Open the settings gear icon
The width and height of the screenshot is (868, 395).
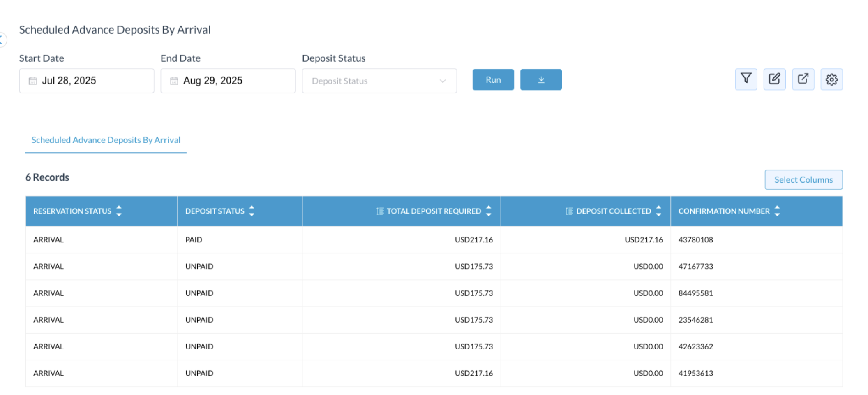click(831, 79)
